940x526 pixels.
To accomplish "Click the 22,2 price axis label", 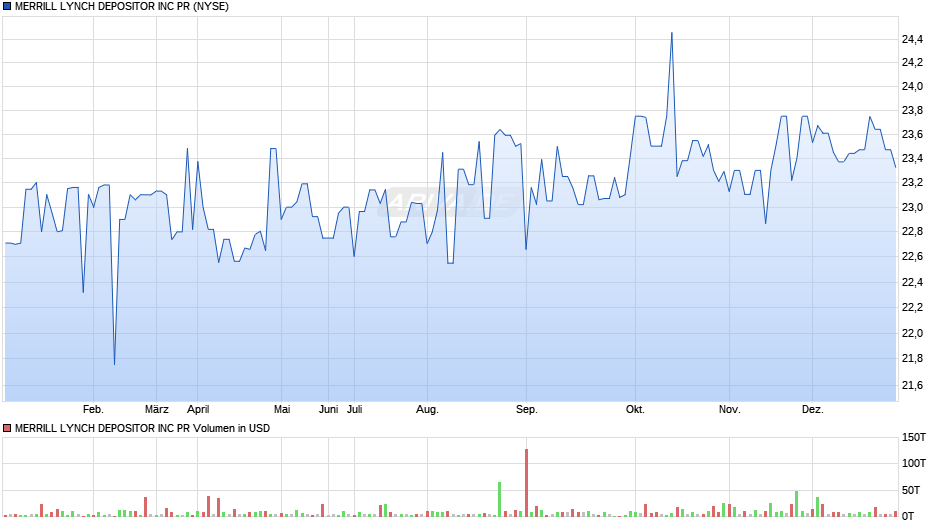I will (912, 308).
